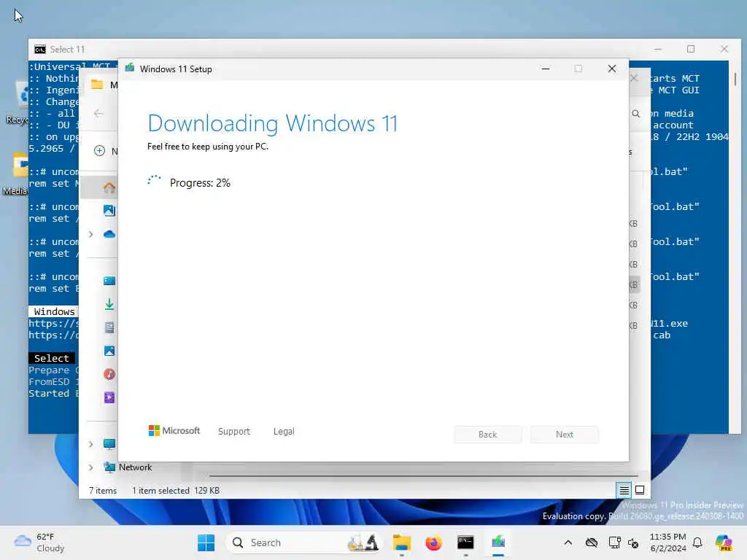Expand This PC tree node
Viewport: 747px width, 560px height.
click(x=91, y=444)
